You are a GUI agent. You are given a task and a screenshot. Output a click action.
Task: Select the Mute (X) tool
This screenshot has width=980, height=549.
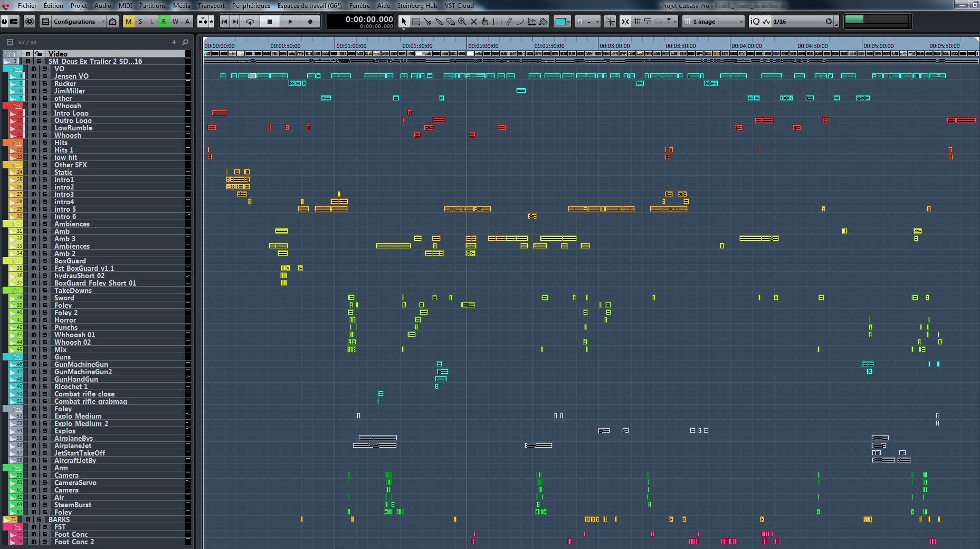coord(474,22)
